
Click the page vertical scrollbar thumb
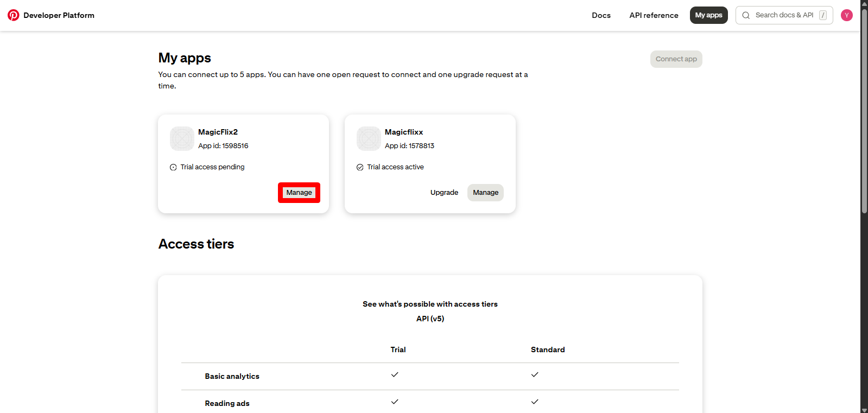click(864, 110)
